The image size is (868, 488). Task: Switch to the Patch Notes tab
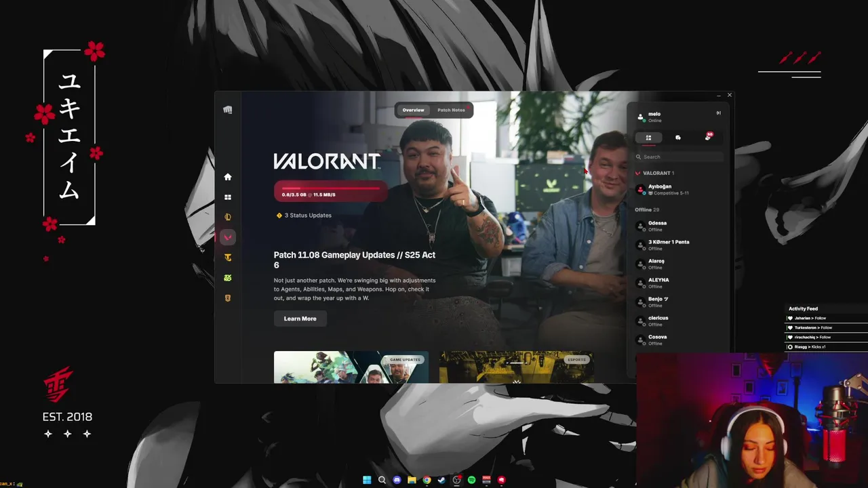point(451,110)
